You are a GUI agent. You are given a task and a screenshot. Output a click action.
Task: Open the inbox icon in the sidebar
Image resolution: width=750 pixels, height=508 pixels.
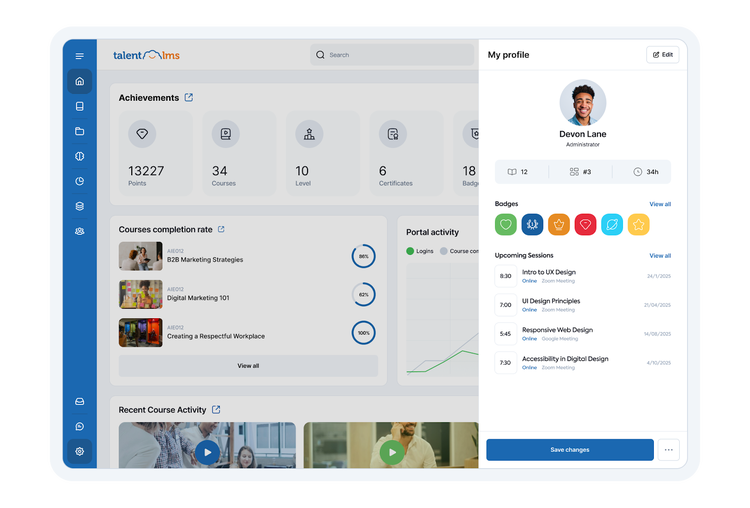[79, 401]
